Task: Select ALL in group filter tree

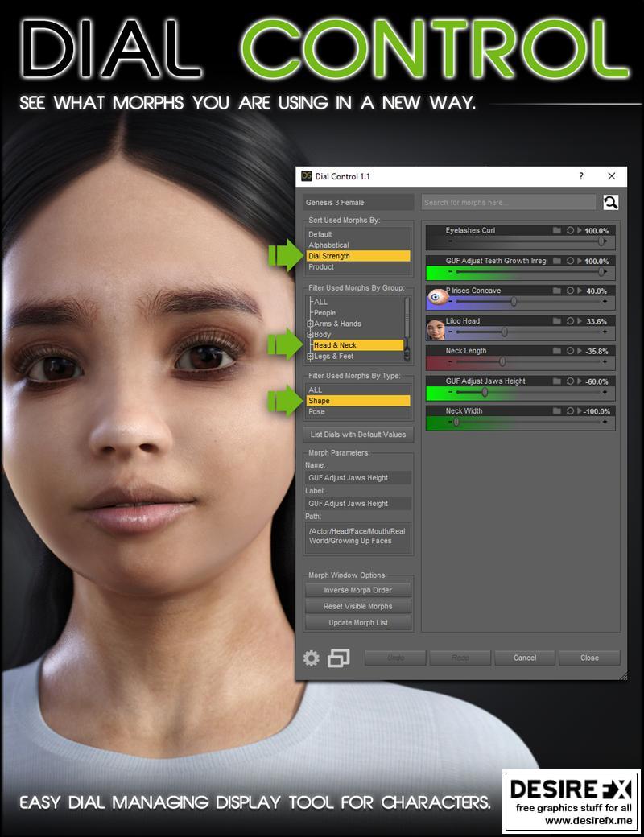Action: [320, 302]
